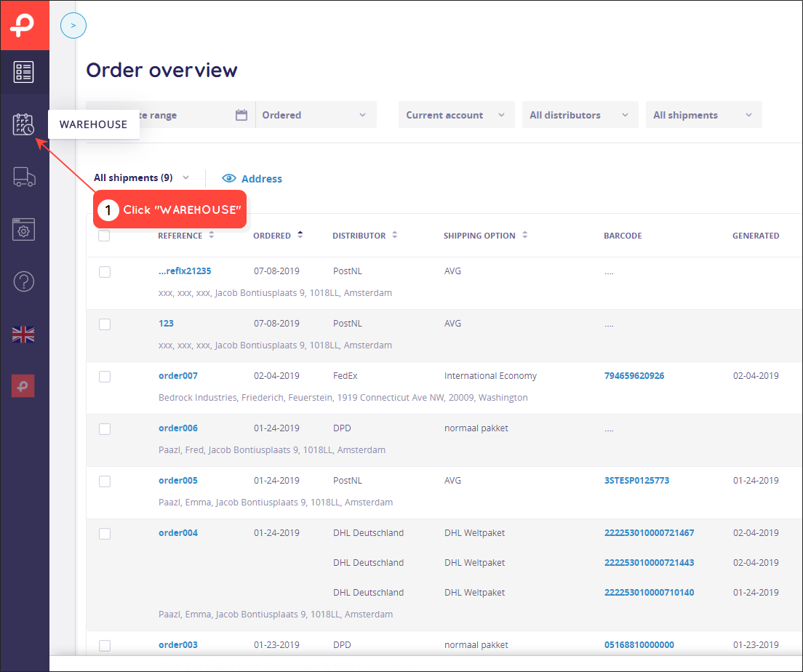Check the box for order007

point(105,377)
